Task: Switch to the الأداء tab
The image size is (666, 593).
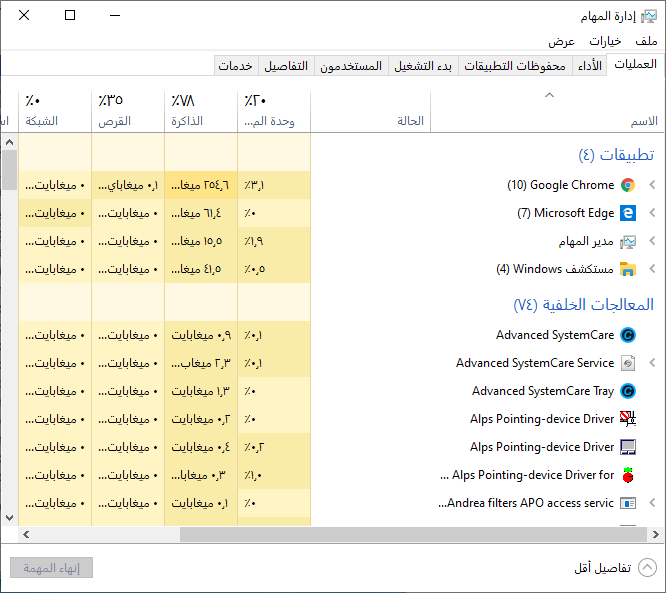Action: pyautogui.click(x=590, y=66)
